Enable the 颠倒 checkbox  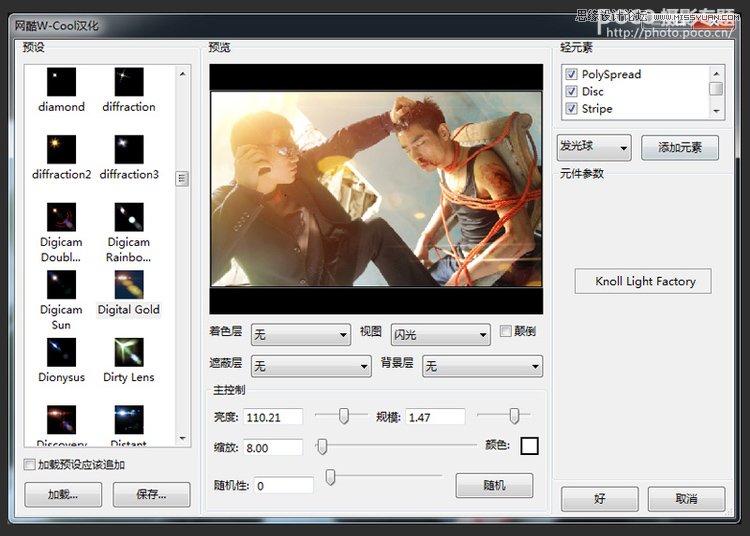click(506, 331)
